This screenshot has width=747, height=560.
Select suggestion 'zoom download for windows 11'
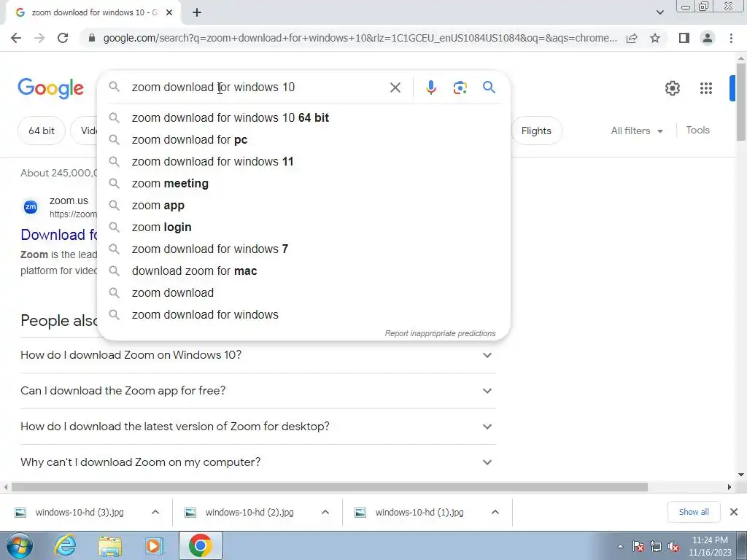pos(304,161)
